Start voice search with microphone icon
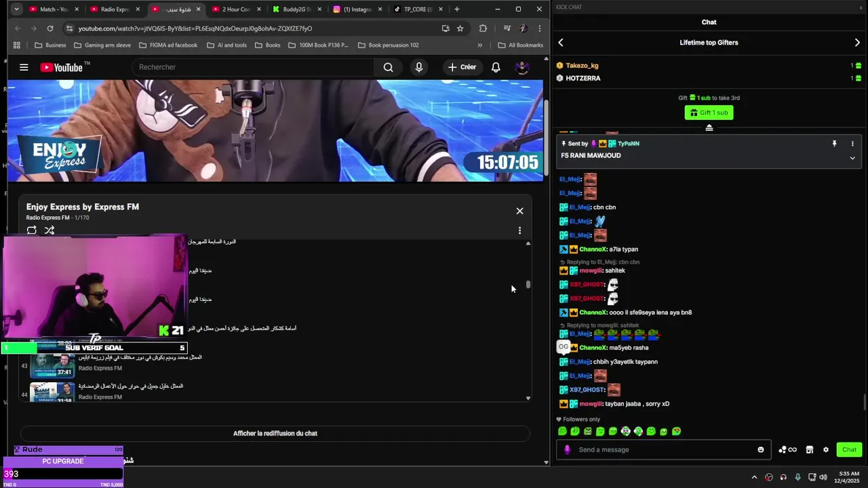868x488 pixels. coord(419,67)
